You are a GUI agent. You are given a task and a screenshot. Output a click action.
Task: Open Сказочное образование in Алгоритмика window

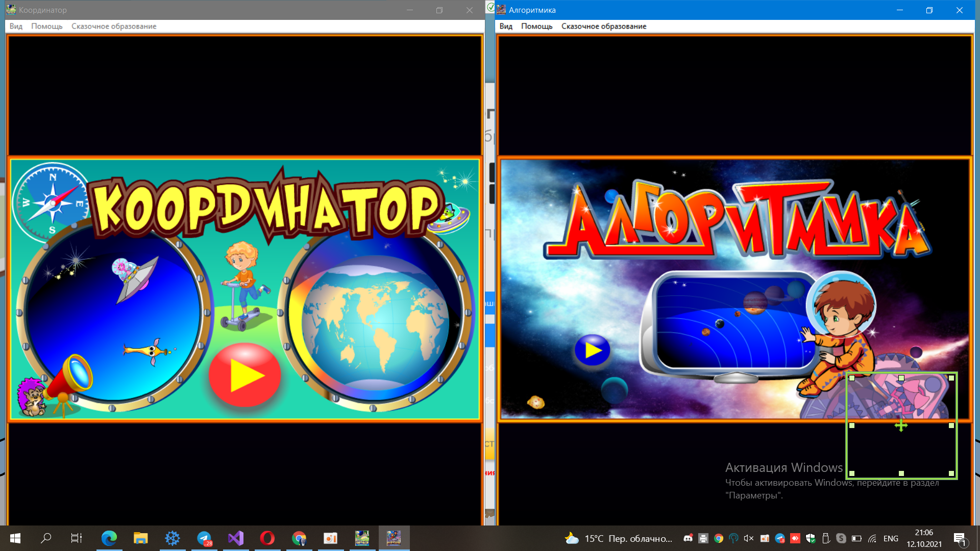[x=604, y=27]
